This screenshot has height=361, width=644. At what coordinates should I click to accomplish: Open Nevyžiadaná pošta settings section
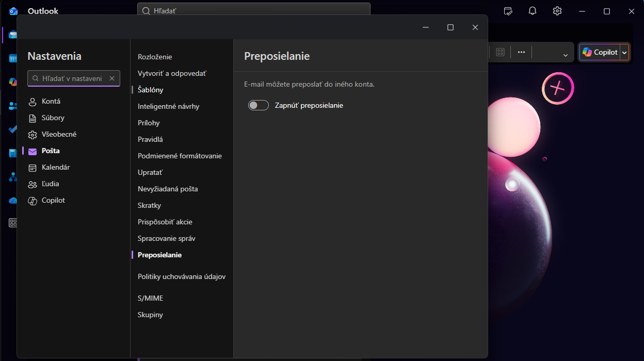coord(168,189)
